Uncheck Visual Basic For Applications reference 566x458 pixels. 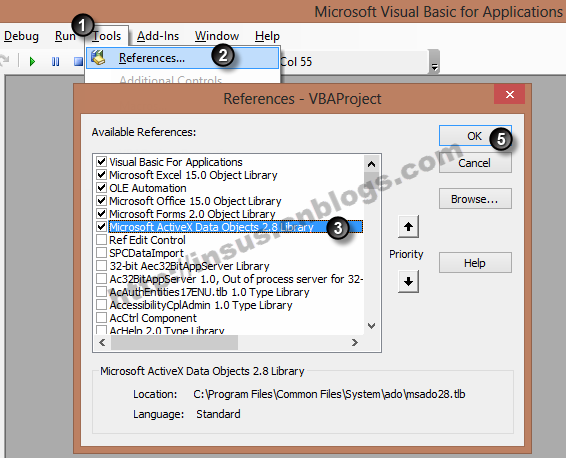tap(101, 162)
